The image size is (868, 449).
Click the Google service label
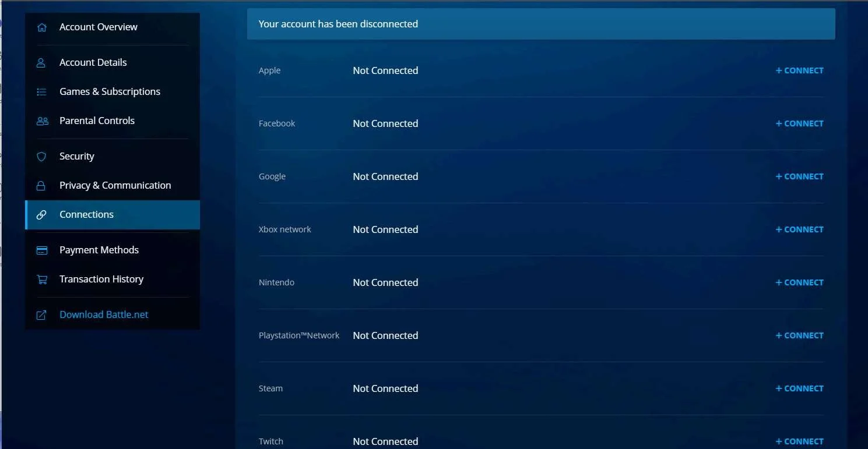click(272, 176)
